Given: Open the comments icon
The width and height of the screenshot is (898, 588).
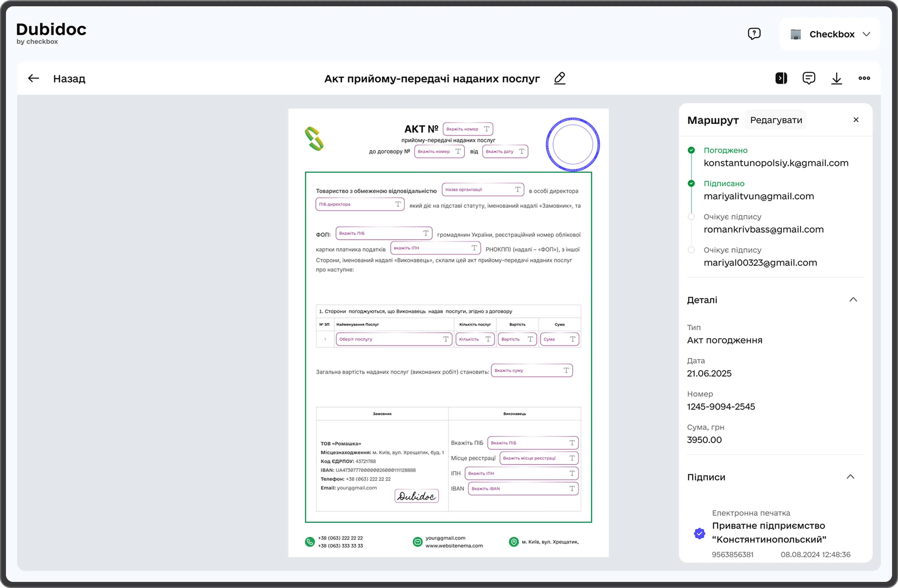Looking at the screenshot, I should click(809, 78).
